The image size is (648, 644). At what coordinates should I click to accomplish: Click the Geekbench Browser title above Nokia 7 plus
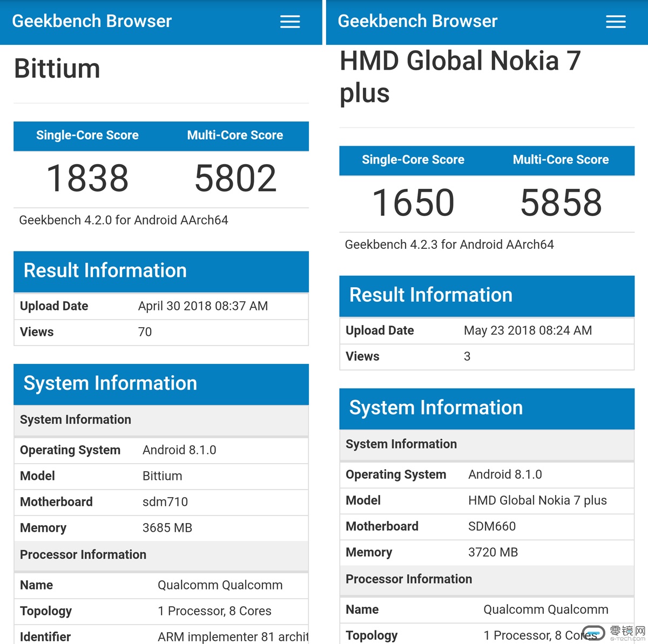coord(417,21)
